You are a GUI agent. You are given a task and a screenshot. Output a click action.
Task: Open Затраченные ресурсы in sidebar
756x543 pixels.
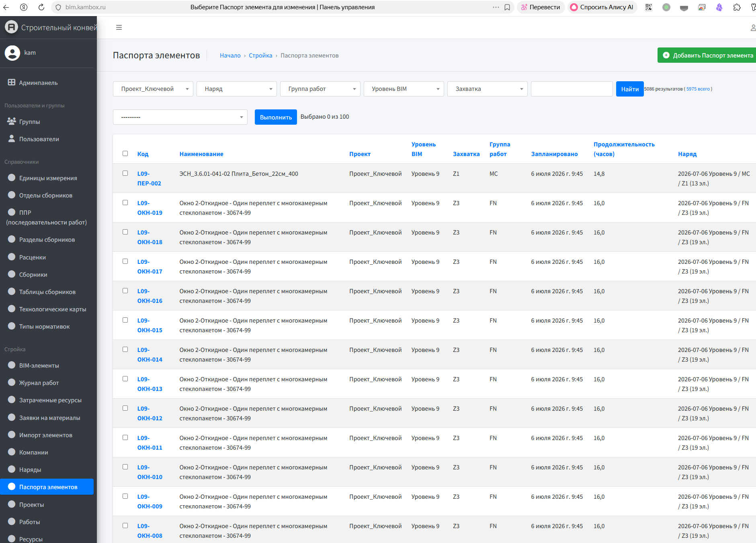[x=47, y=400]
